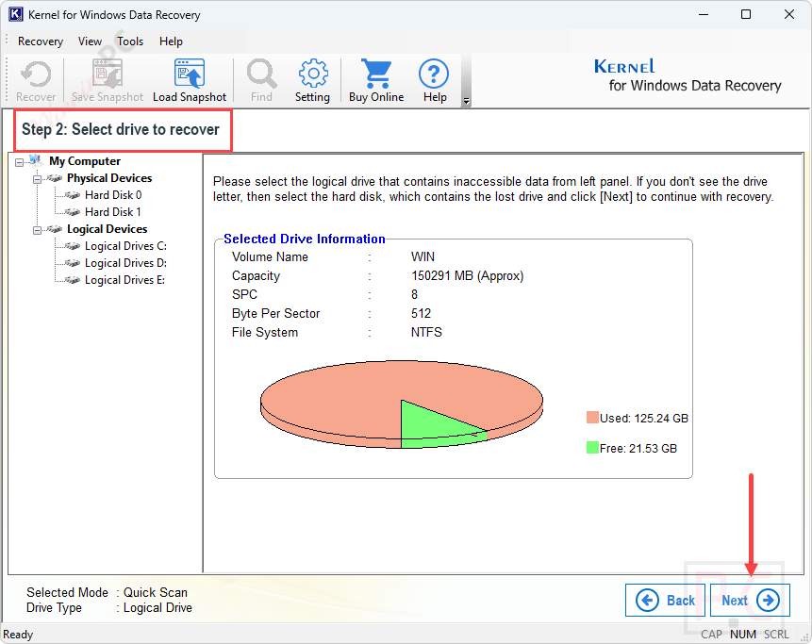Click the Hard Disk 0 drive icon

(x=73, y=195)
